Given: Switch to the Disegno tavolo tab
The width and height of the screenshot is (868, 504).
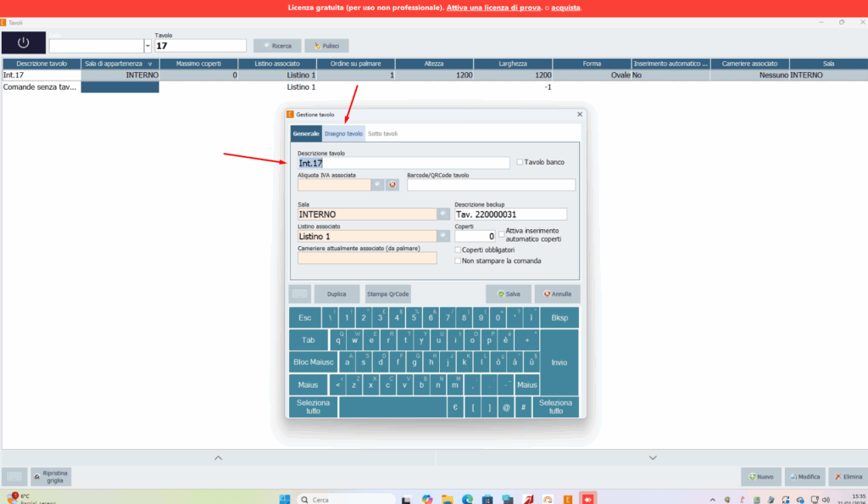Looking at the screenshot, I should pos(343,133).
